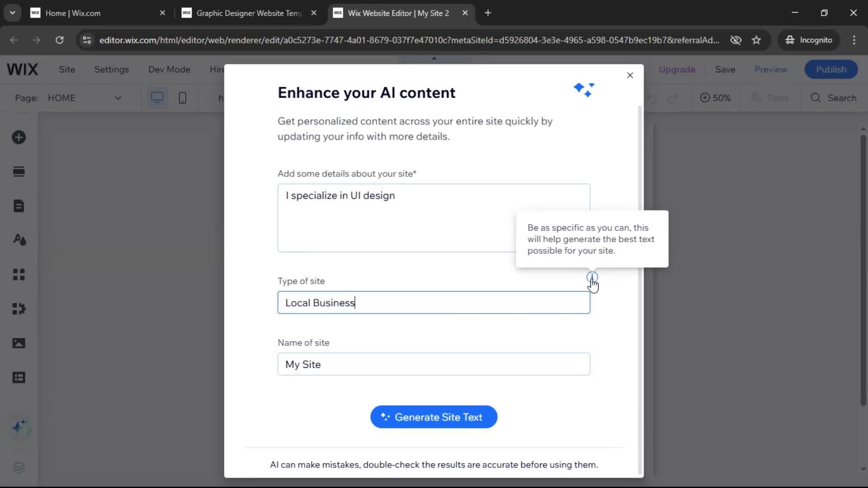Open the Tools menu in toolbar
The width and height of the screenshot is (868, 488).
point(770,98)
